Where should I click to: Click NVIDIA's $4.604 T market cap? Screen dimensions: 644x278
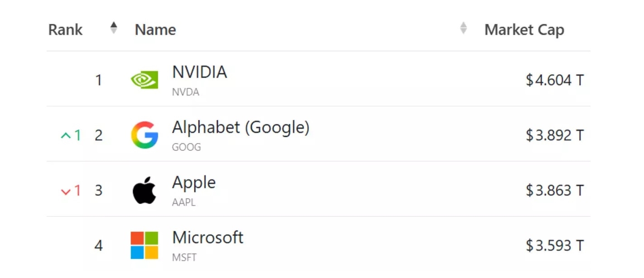click(x=554, y=81)
